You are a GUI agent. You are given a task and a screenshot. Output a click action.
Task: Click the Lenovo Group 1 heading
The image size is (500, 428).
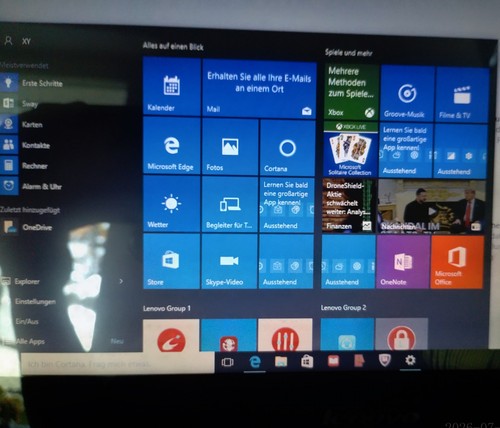tap(167, 309)
